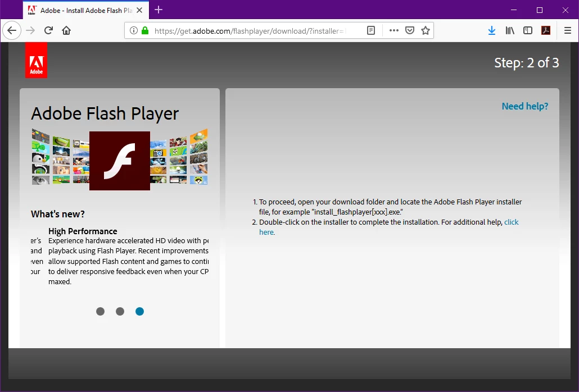579x392 pixels.
Task: Follow the 'click here' help link
Action: (512, 222)
